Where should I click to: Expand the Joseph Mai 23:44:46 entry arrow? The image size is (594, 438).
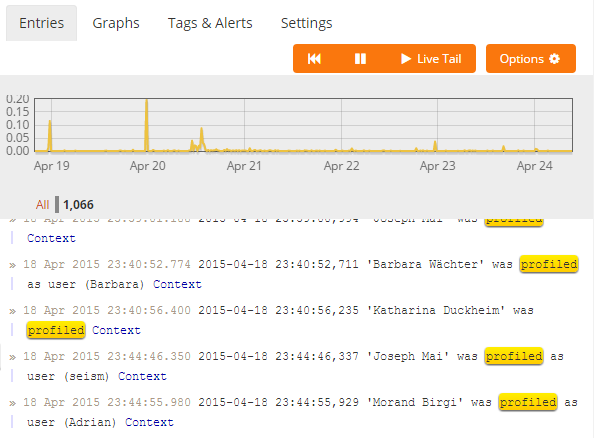13,357
